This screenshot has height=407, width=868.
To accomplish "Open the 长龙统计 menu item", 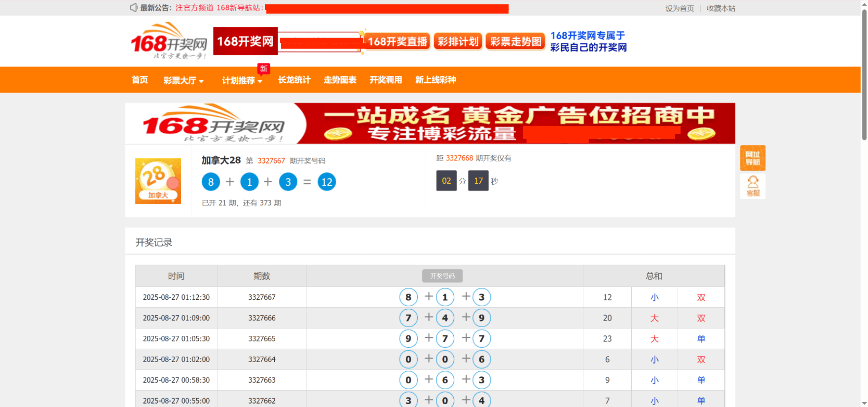I will click(294, 80).
